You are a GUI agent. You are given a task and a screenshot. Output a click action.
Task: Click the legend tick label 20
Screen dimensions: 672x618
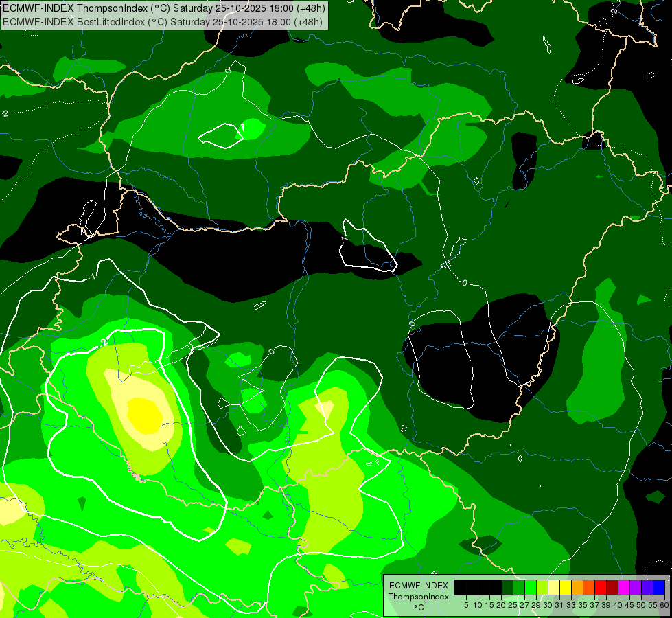(x=501, y=605)
